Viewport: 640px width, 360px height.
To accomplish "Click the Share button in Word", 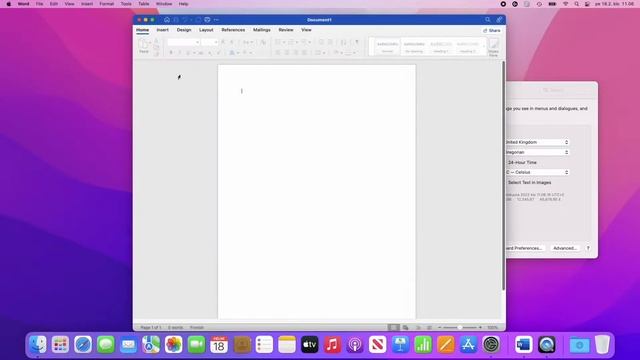I will pyautogui.click(x=492, y=31).
